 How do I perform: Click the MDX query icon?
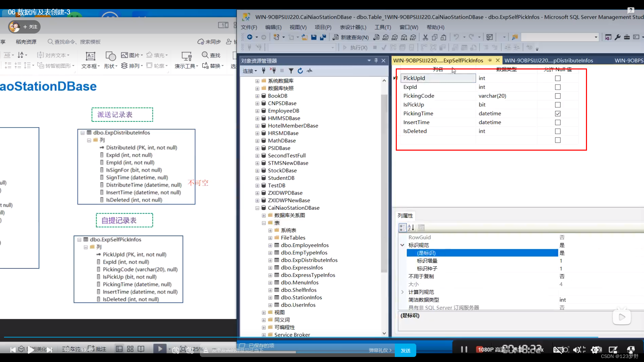tap(386, 37)
